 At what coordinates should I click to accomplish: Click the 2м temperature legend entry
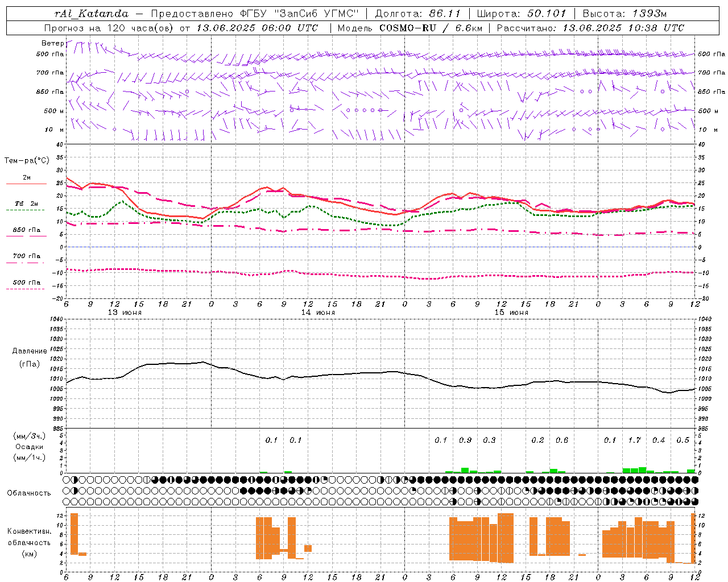click(27, 177)
